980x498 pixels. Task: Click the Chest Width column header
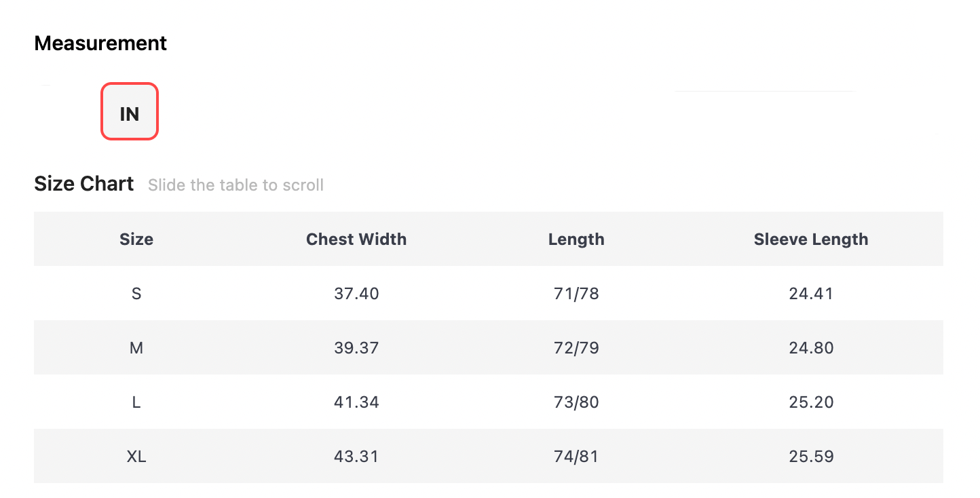356,239
